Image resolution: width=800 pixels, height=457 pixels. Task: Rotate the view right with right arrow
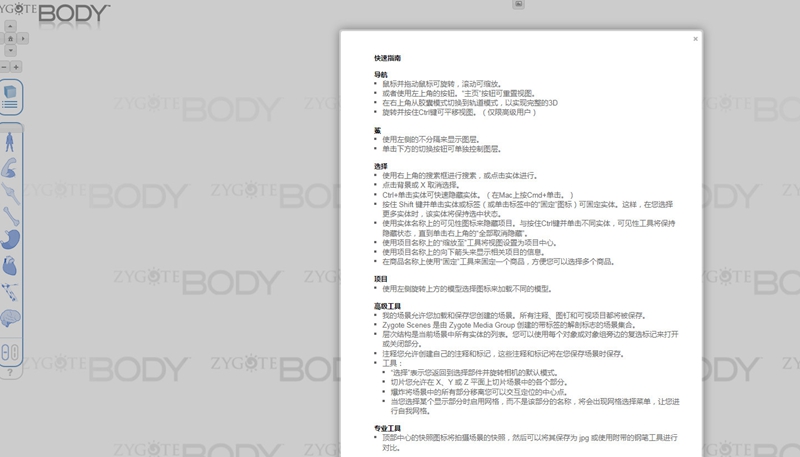[23, 39]
